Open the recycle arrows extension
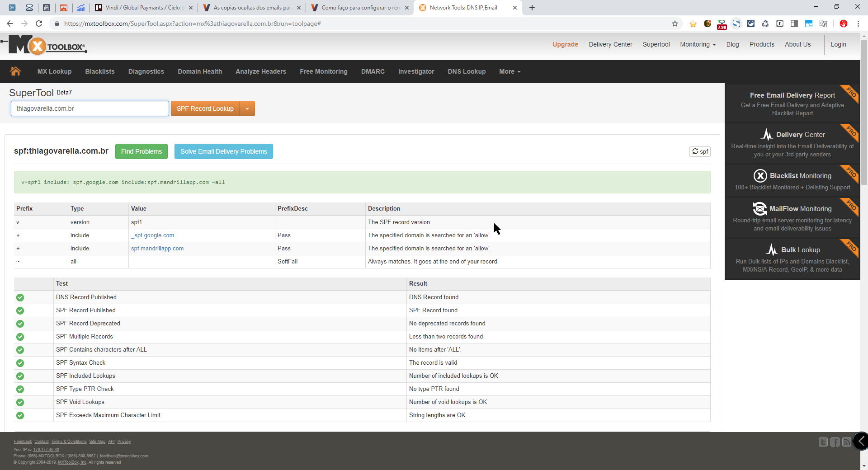 [765, 23]
